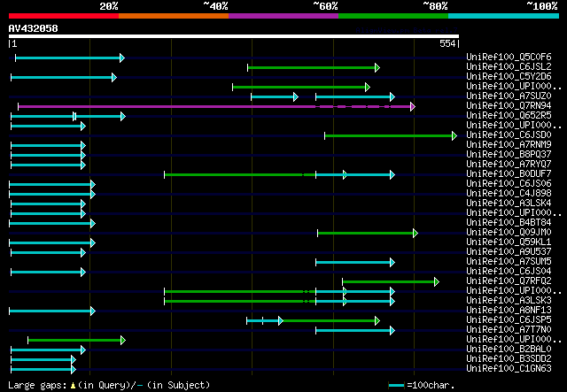Viewport: 567px width, 392px height.
Task: Select the UniRef100_C6JS06 label
Action: tap(509, 183)
